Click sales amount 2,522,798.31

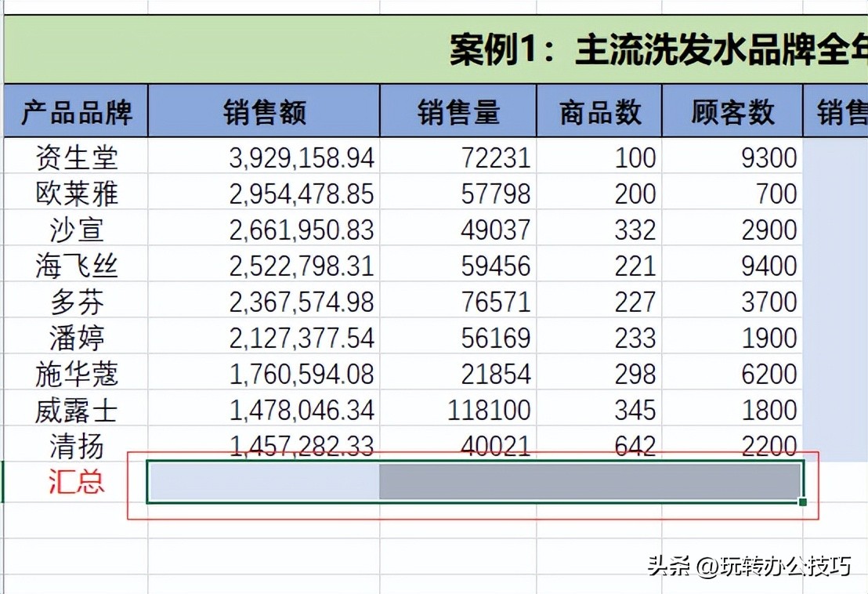click(264, 264)
